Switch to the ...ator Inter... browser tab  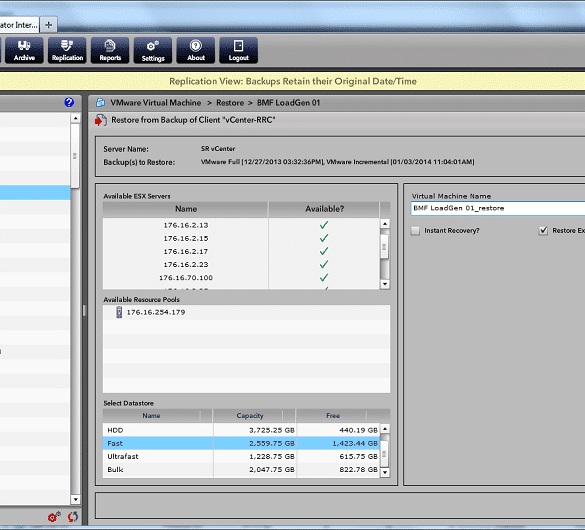(19, 25)
